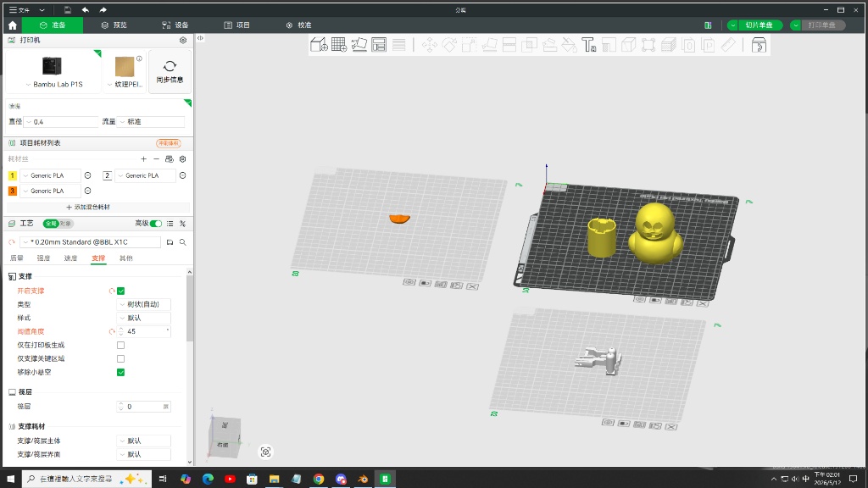Screen dimensions: 868x488
Task: Toggle the 开启支撑 checkbox
Action: point(120,291)
